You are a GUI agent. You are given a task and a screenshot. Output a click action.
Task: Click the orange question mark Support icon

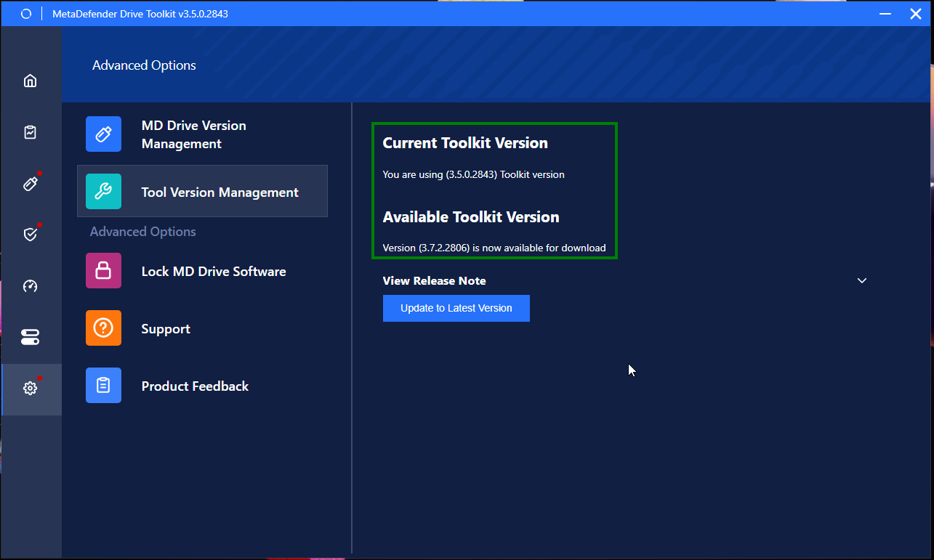coord(103,328)
